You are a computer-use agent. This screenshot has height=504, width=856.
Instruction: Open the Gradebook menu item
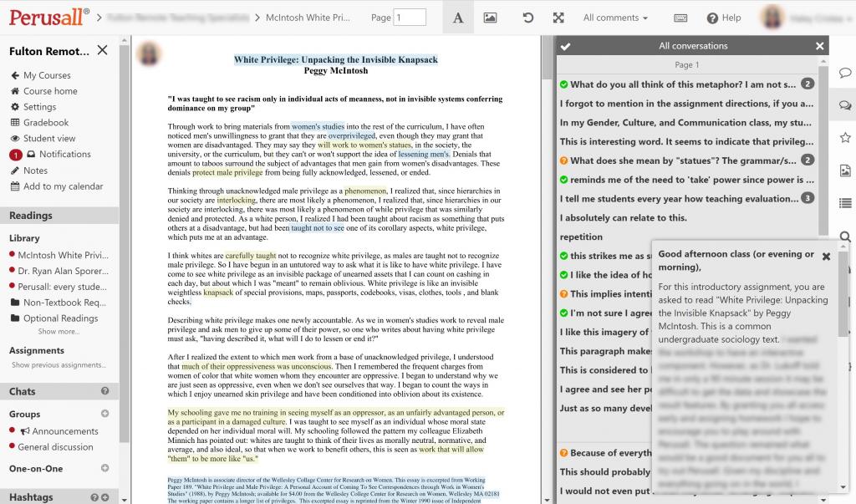tap(43, 122)
